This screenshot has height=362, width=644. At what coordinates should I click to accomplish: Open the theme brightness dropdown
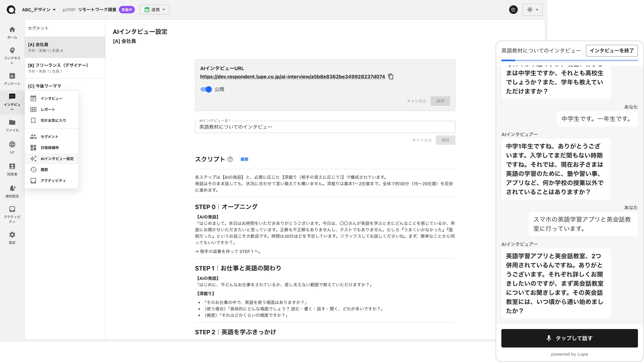pos(532,10)
